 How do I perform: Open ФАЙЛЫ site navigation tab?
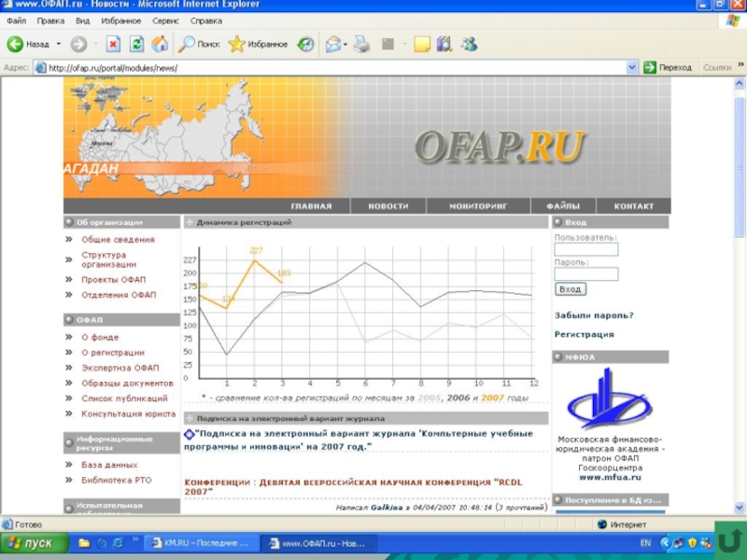pos(563,206)
